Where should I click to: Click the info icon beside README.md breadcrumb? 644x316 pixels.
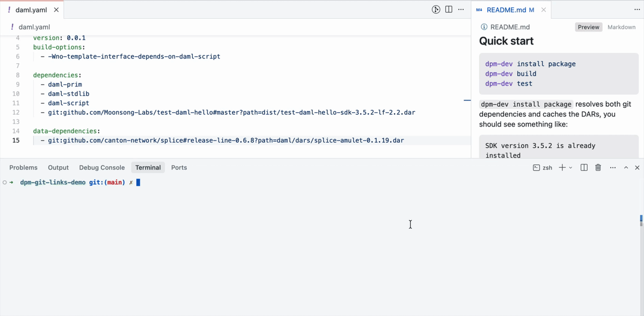pos(484,27)
